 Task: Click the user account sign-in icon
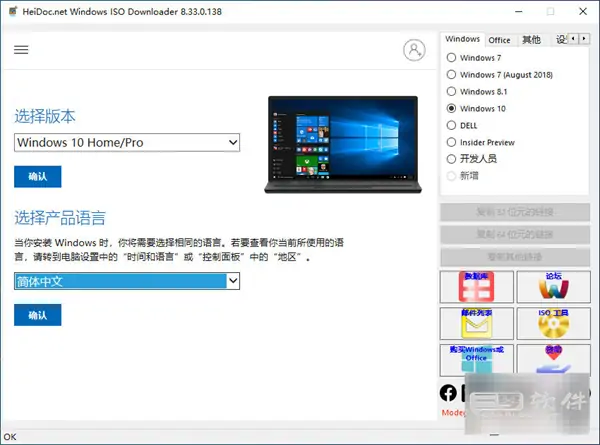pyautogui.click(x=414, y=50)
